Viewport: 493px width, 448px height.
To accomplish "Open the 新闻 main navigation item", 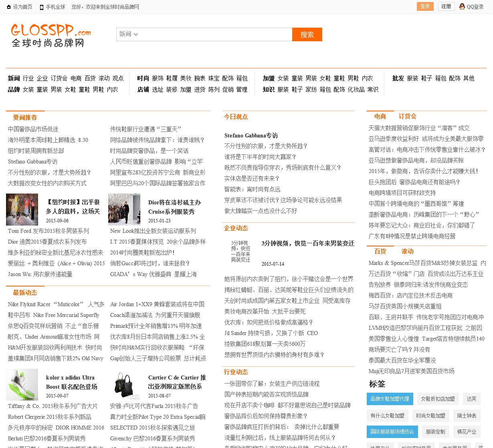I will point(14,78).
